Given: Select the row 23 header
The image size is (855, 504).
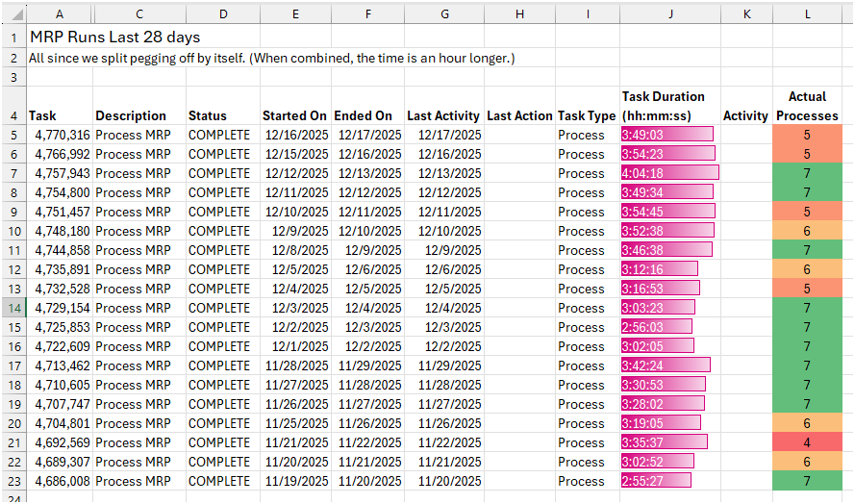Looking at the screenshot, I should tap(13, 481).
